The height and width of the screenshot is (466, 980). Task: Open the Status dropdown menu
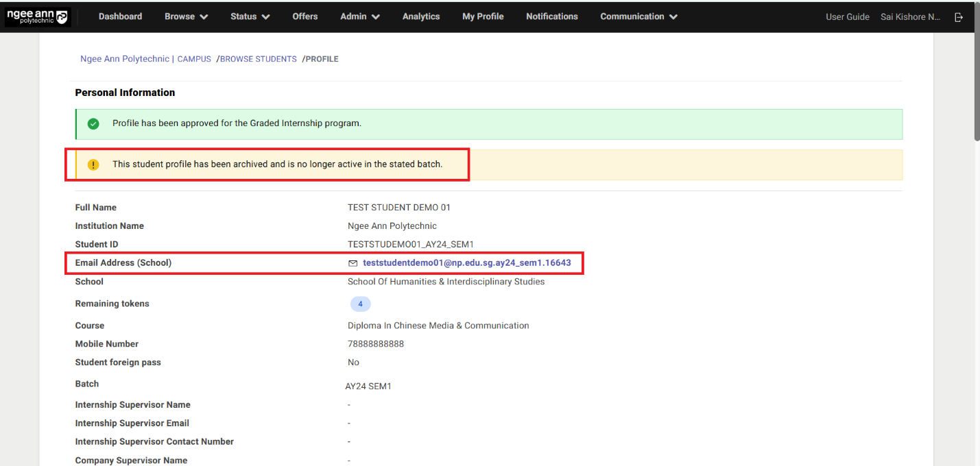[x=250, y=16]
